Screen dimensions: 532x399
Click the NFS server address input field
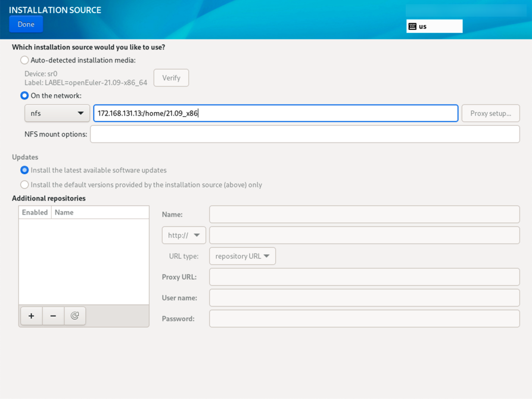275,113
